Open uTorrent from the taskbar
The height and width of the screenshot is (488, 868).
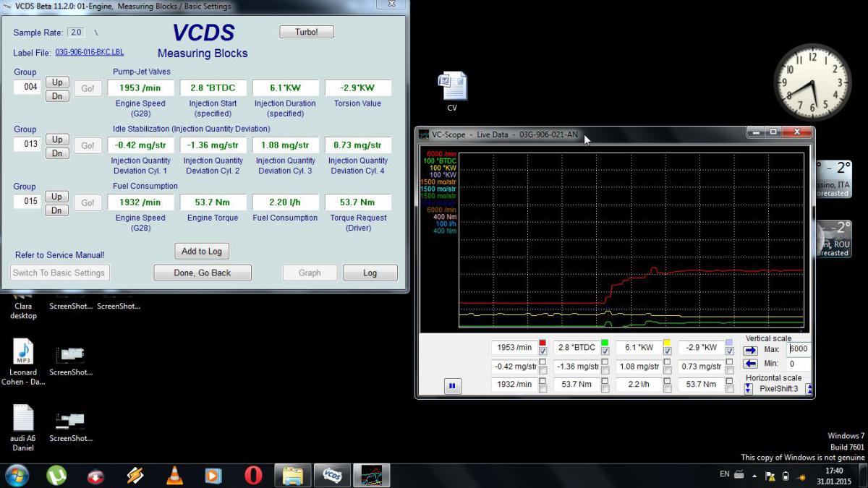point(56,475)
